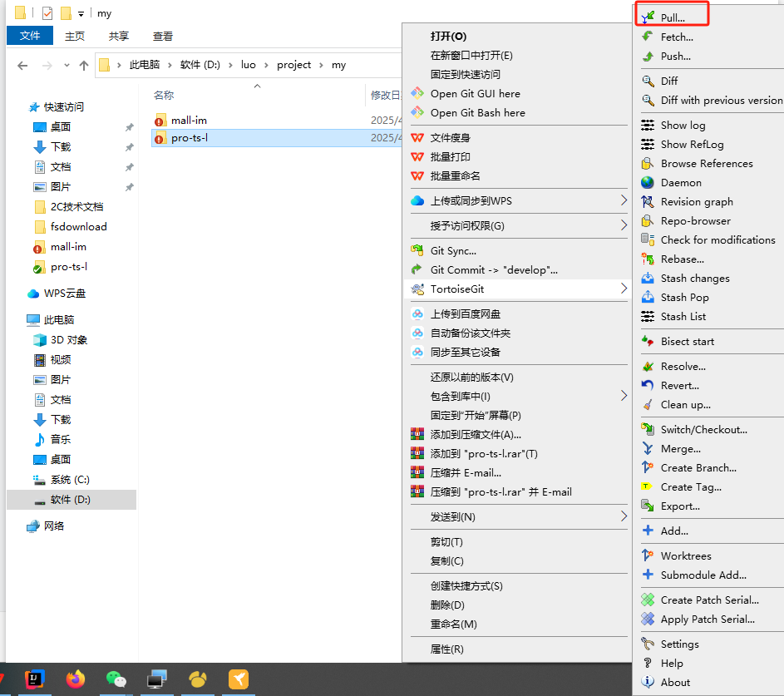The width and height of the screenshot is (784, 696).
Task: Click the Switch/Checkout icon
Action: click(x=648, y=429)
